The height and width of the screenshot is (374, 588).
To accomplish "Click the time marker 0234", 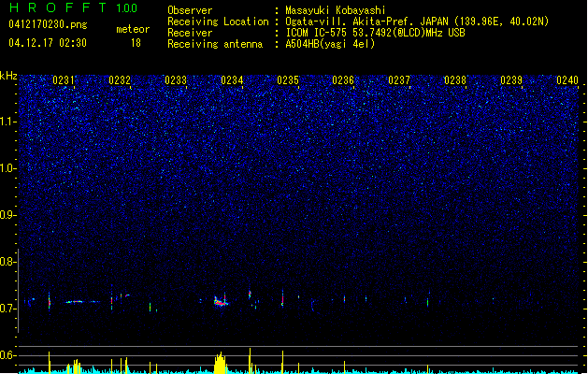I will pyautogui.click(x=232, y=80).
